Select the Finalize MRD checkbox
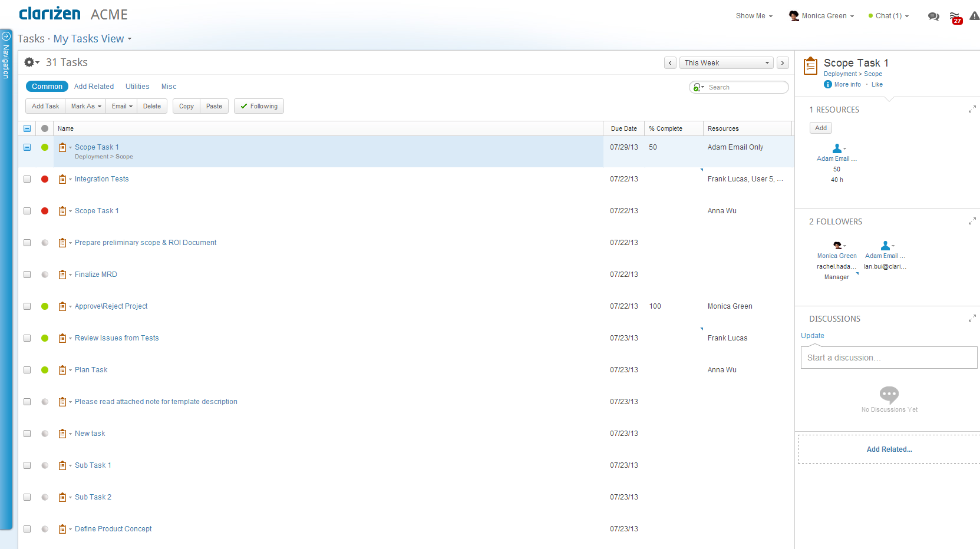This screenshot has width=980, height=549. [27, 274]
